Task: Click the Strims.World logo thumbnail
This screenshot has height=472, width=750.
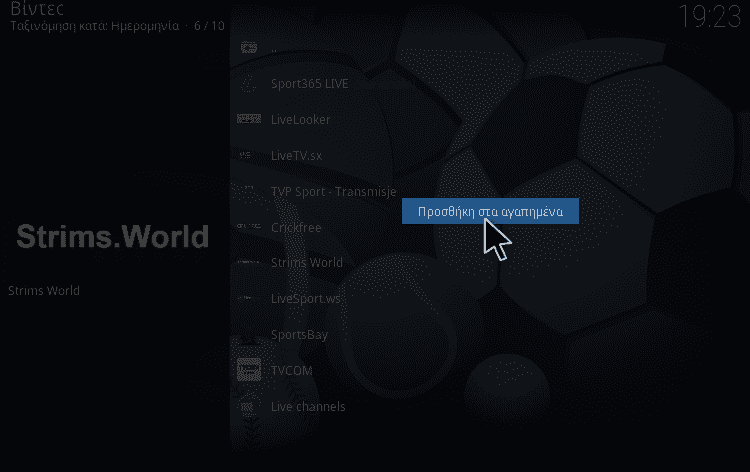Action: 113,236
